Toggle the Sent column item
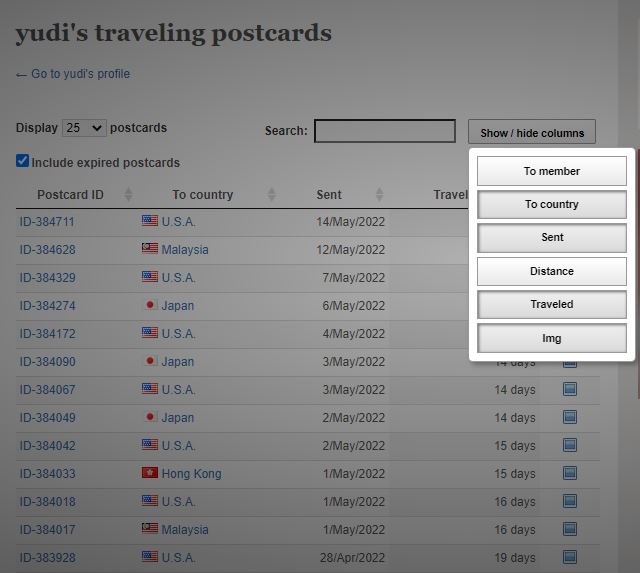The image size is (640, 573). point(551,237)
